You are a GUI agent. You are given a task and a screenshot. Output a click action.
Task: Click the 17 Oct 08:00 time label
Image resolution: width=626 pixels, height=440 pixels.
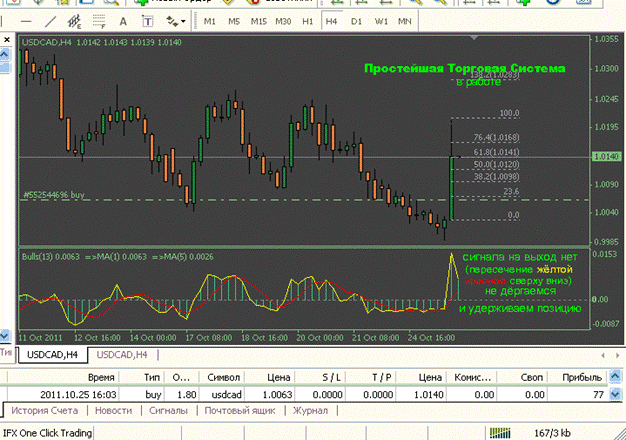tap(208, 338)
